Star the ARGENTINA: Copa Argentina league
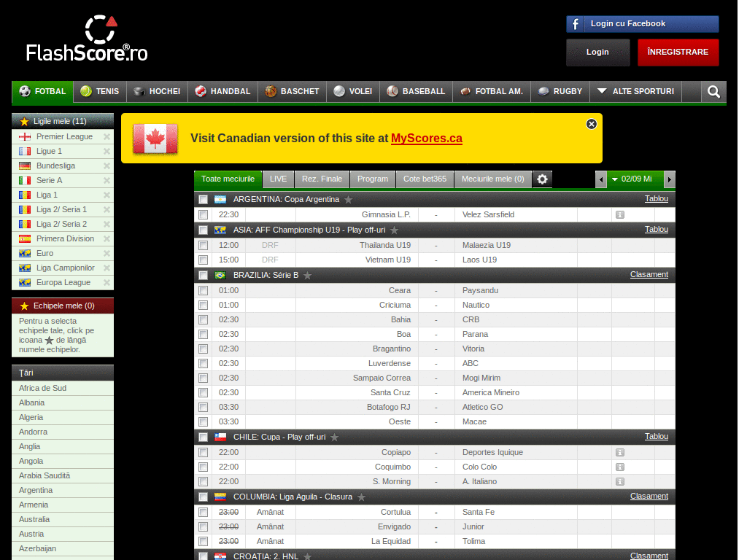 (348, 198)
